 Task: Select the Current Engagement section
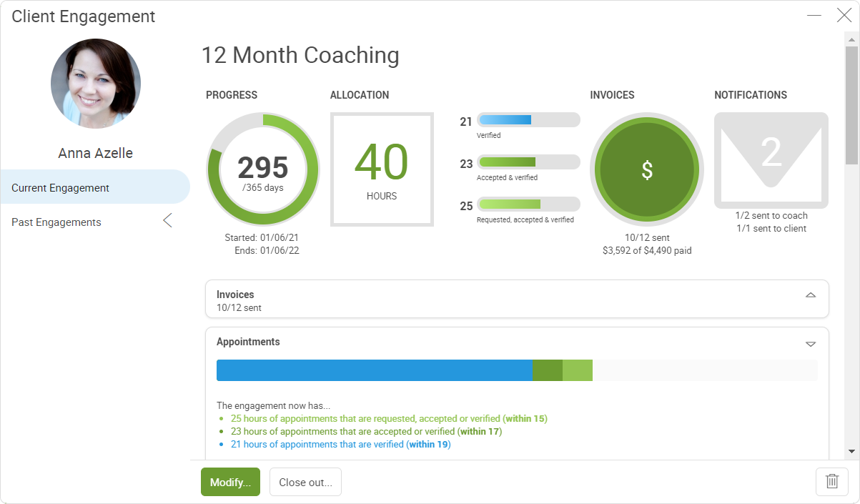click(x=61, y=187)
